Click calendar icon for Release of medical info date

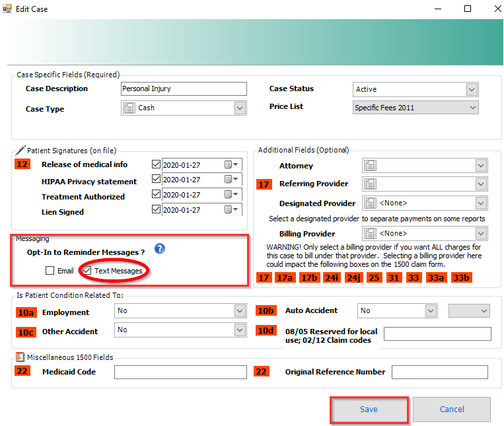[229, 164]
